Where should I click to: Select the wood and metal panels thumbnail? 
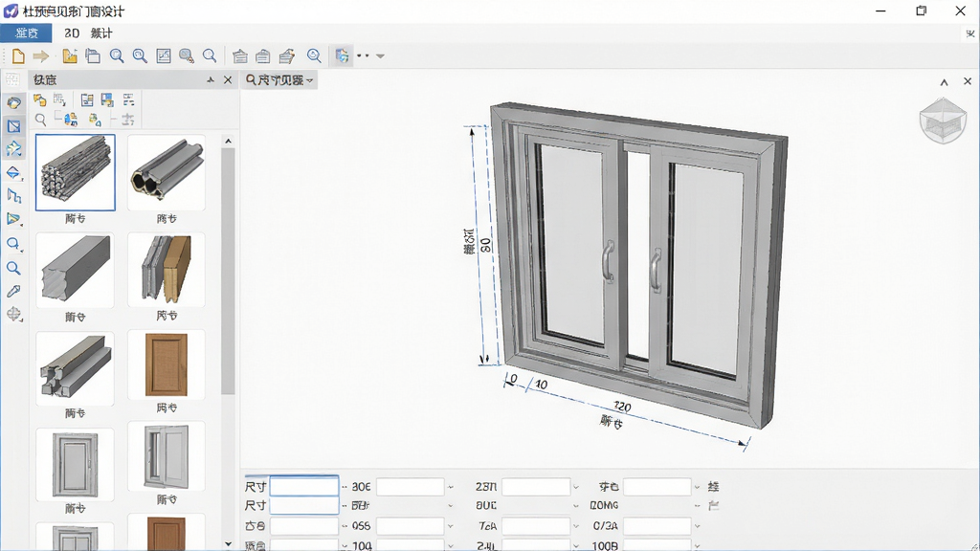tap(167, 269)
